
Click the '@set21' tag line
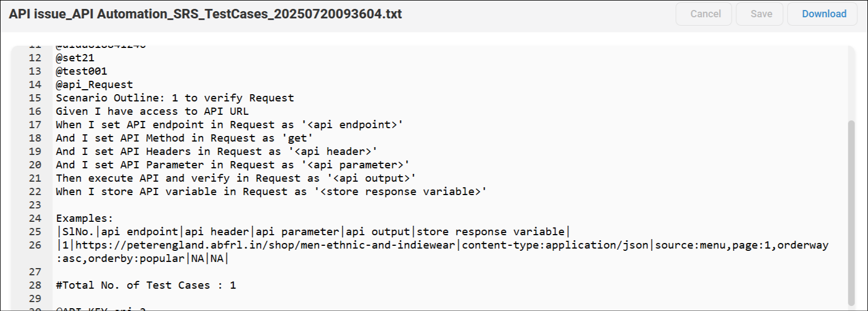tap(75, 58)
